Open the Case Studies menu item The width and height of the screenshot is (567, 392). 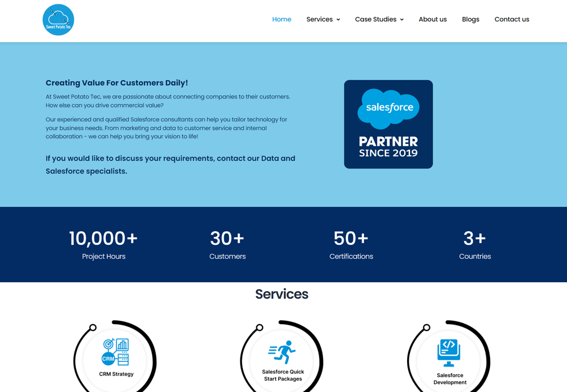coord(376,19)
